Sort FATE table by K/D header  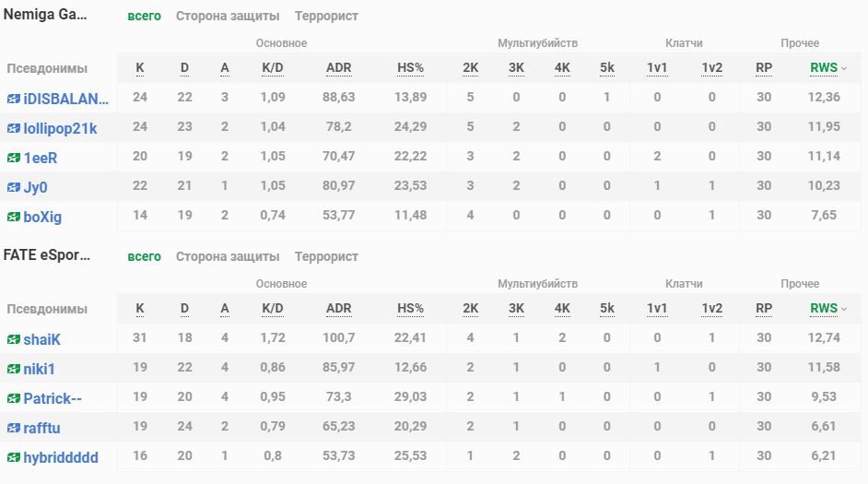point(274,308)
